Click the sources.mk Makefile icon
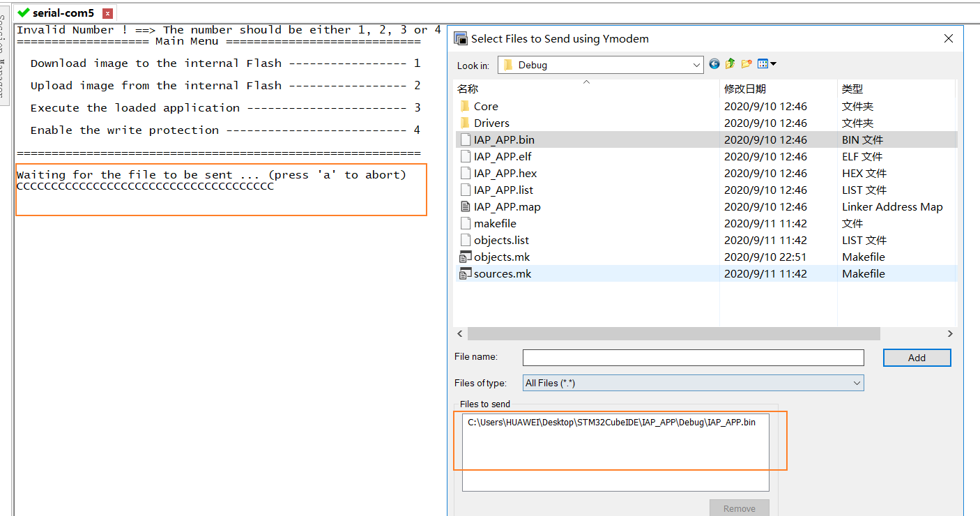980x516 pixels. click(x=465, y=273)
